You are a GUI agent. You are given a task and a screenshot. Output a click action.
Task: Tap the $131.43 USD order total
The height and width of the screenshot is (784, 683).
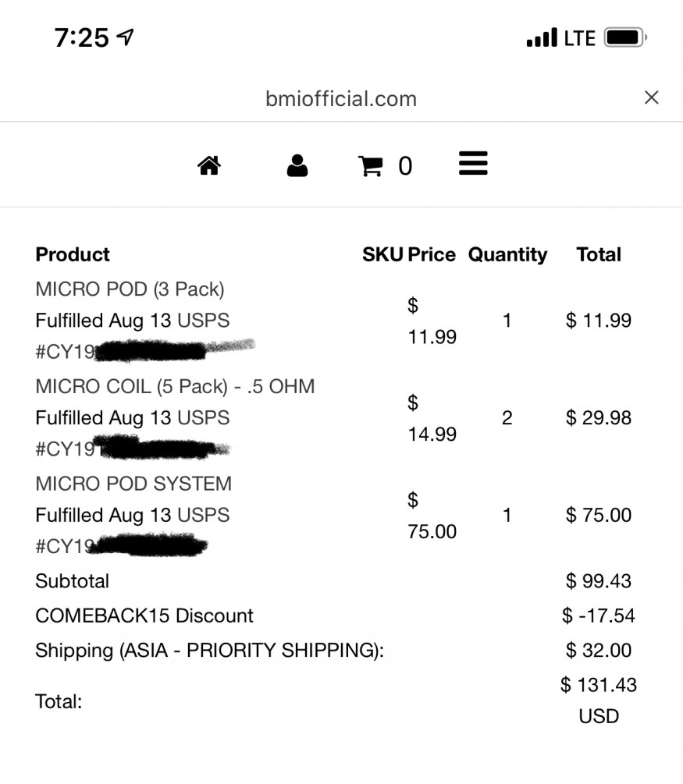(599, 700)
